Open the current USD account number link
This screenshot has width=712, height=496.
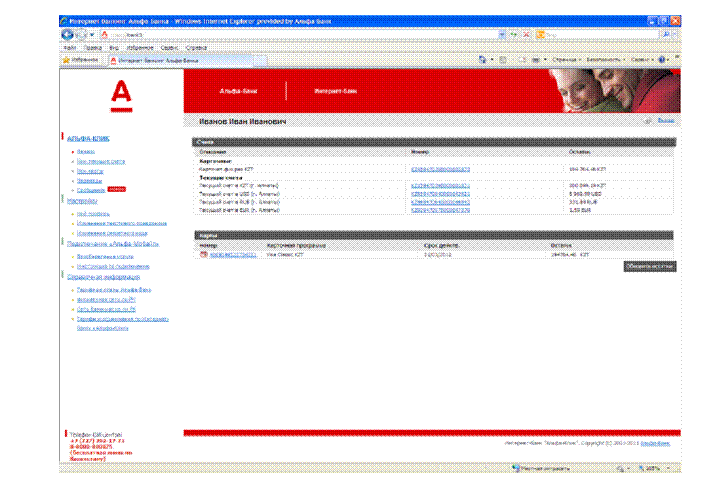point(440,194)
